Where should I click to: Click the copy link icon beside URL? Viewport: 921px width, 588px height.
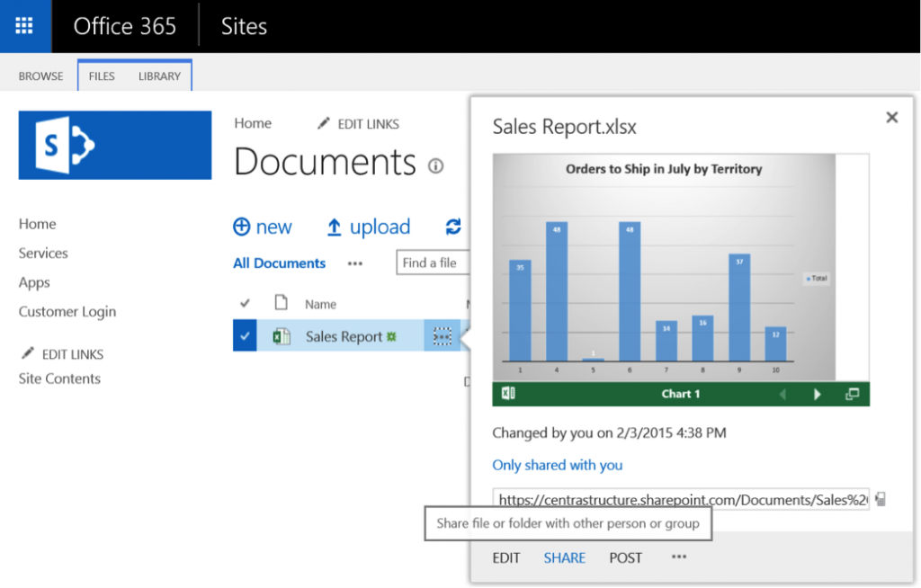[x=881, y=499]
